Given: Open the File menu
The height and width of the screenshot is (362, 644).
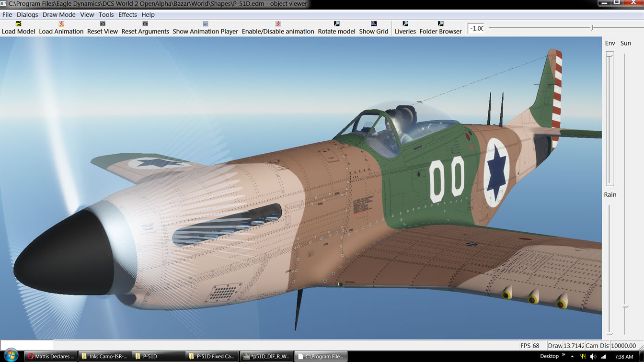Looking at the screenshot, I should tap(7, 15).
